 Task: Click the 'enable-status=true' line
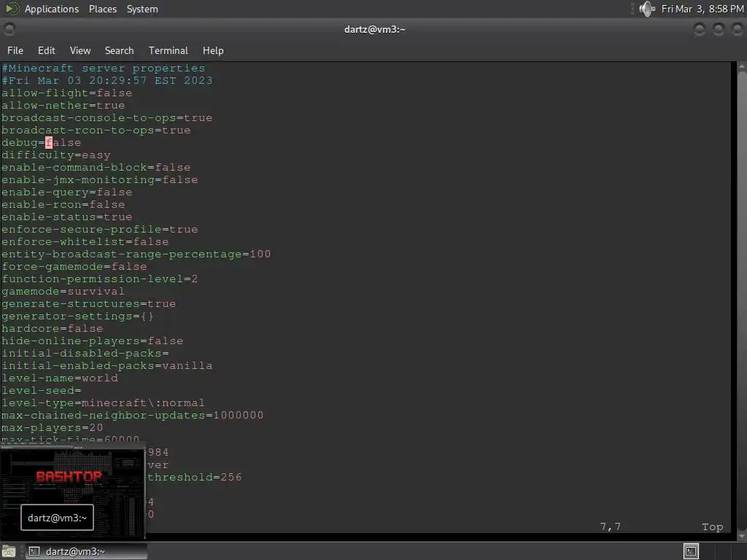(x=66, y=217)
